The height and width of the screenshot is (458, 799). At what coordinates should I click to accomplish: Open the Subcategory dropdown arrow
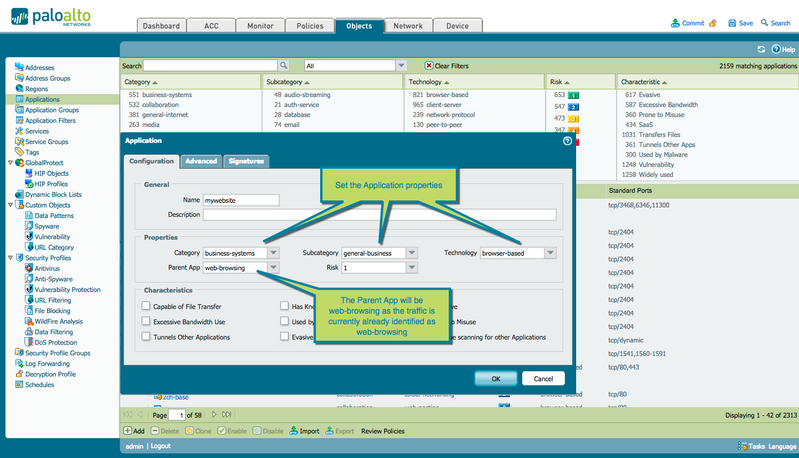click(x=412, y=253)
